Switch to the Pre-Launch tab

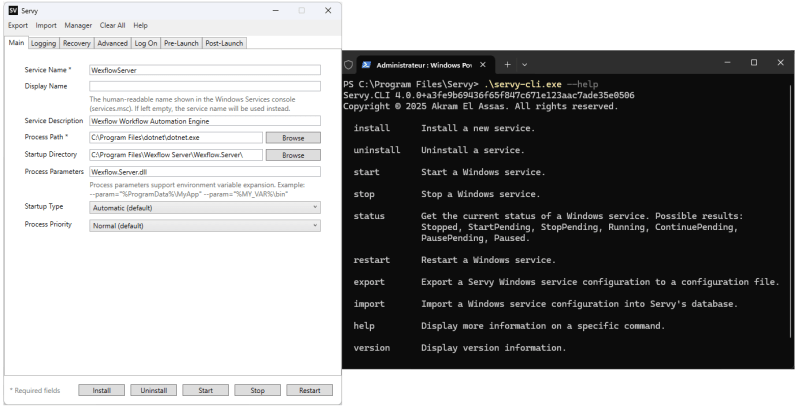[x=181, y=43]
